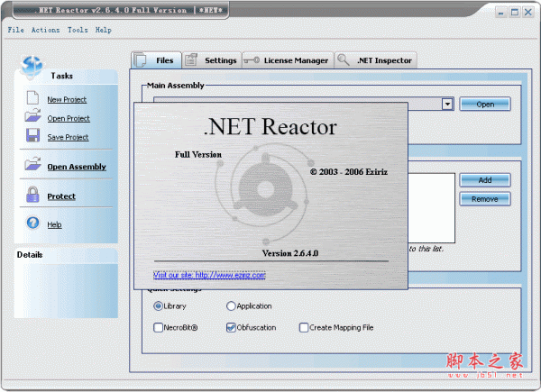Click the New Project page icon
This screenshot has height=392, width=541.
[x=32, y=97]
